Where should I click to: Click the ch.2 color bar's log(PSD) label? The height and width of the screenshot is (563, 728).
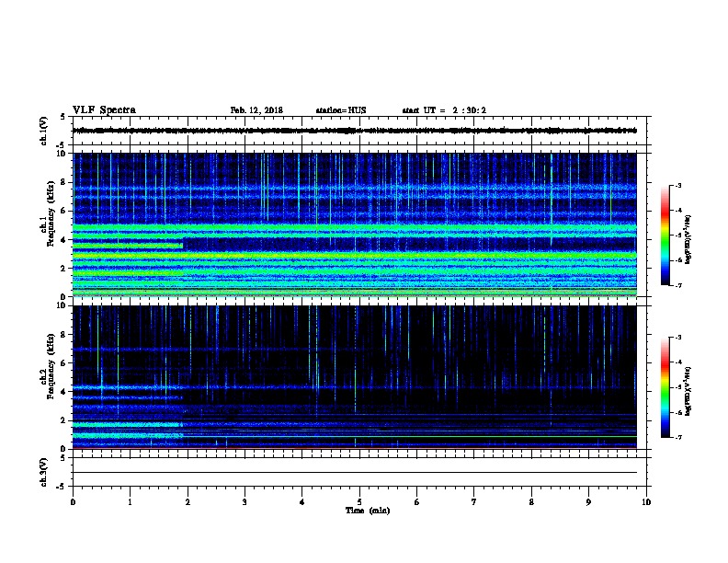tap(688, 391)
